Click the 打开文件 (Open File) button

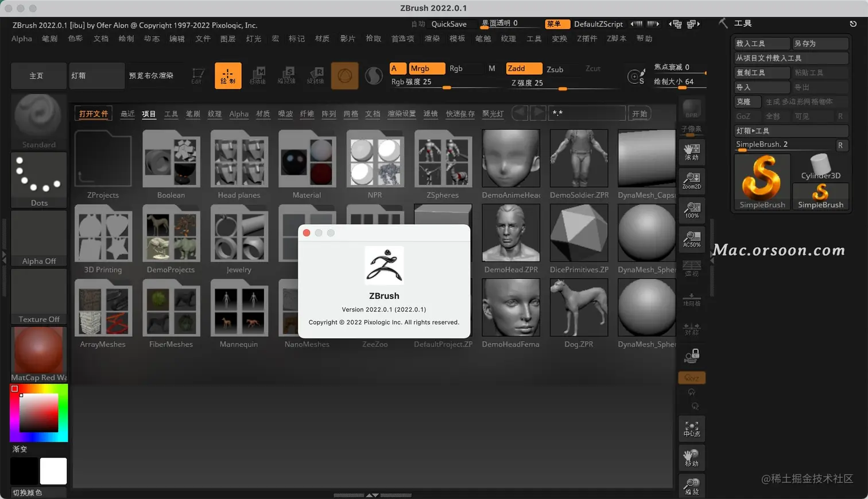point(94,114)
